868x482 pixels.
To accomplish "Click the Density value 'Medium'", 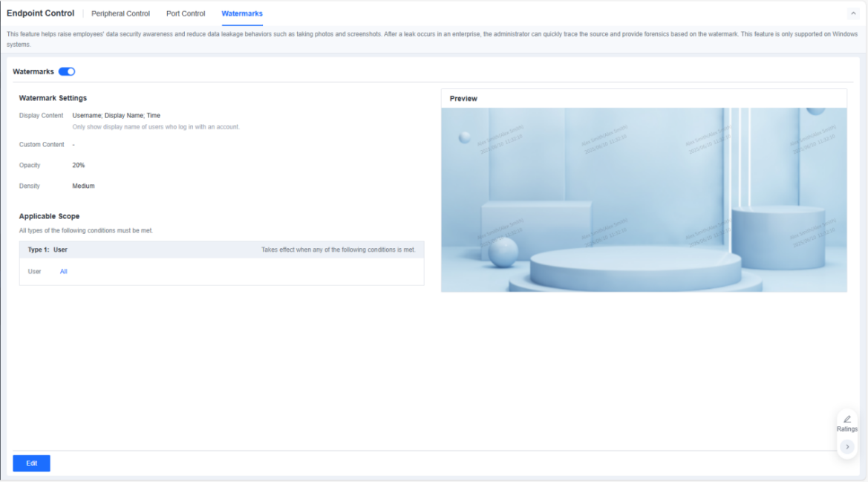I will pos(84,186).
